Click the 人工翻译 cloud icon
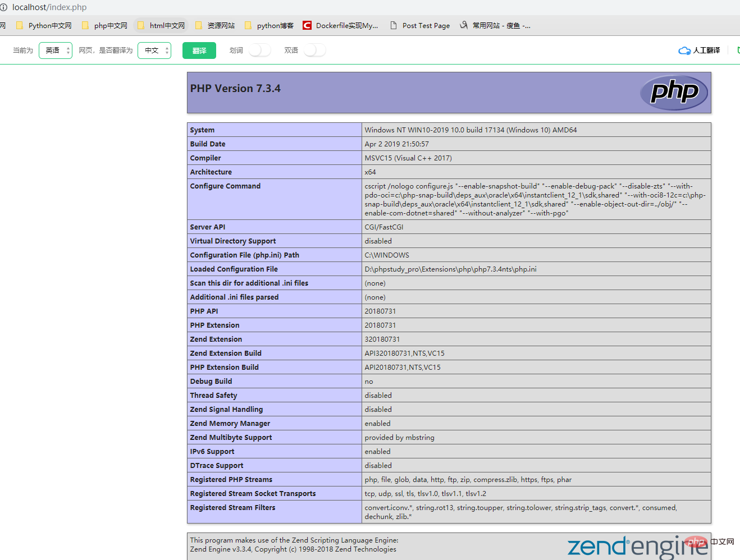740x560 pixels. tap(684, 51)
